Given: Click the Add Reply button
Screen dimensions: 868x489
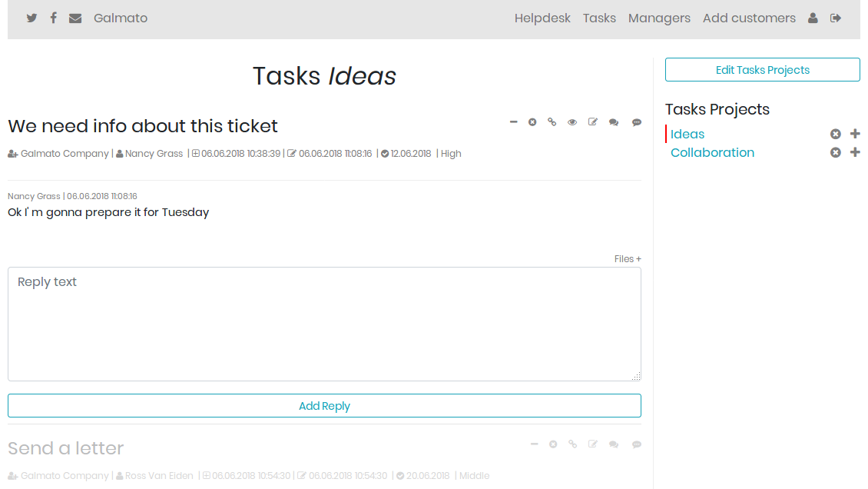Looking at the screenshot, I should (324, 406).
